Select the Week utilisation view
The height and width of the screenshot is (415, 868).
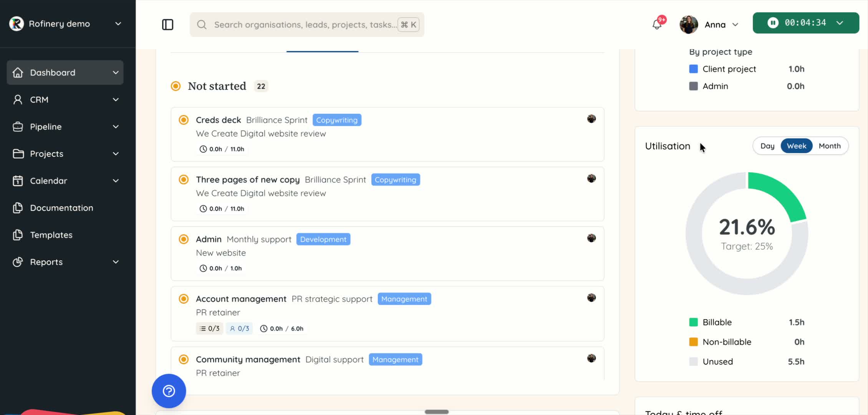point(797,146)
